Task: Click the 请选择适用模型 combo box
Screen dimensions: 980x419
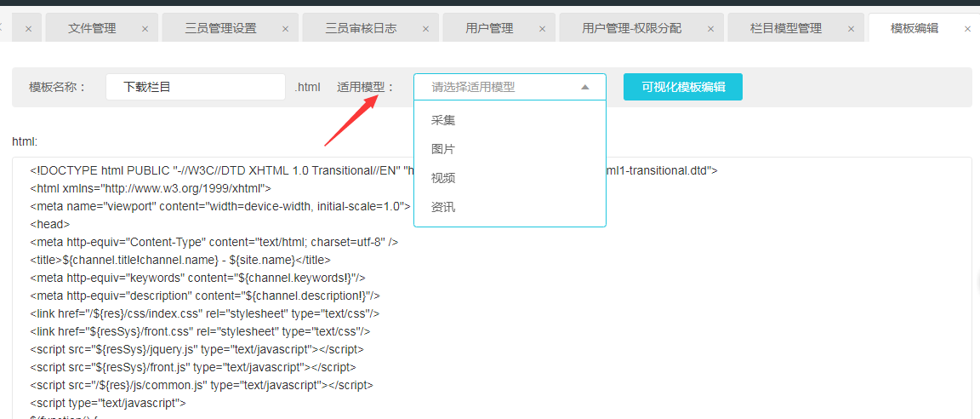Action: [510, 87]
